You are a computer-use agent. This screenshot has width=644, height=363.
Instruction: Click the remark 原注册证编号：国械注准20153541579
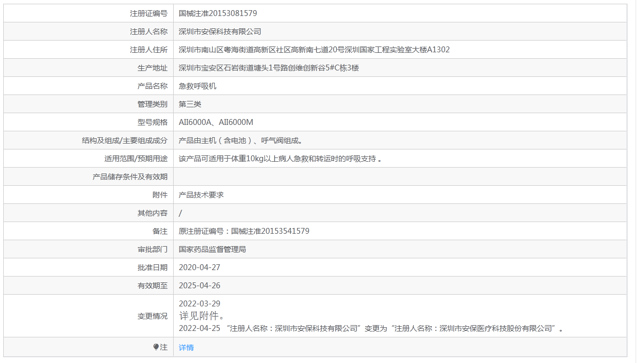244,231
